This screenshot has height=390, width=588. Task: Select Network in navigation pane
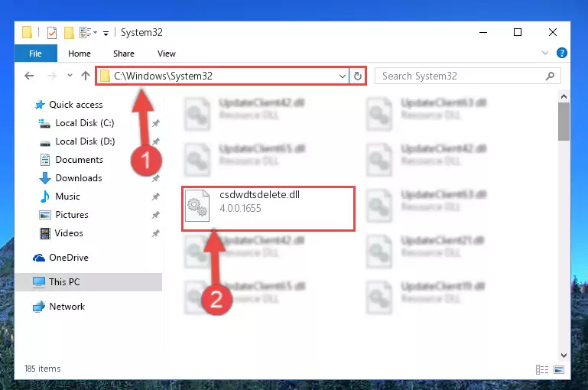tap(67, 307)
